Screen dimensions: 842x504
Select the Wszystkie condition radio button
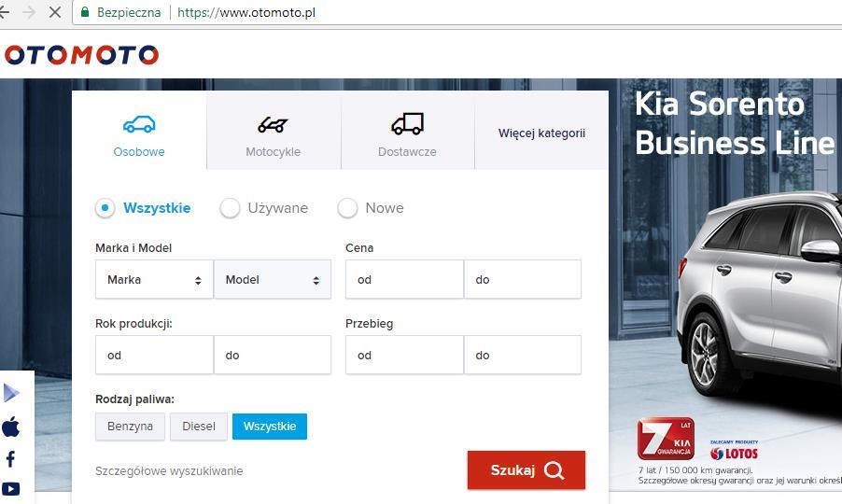tap(105, 208)
